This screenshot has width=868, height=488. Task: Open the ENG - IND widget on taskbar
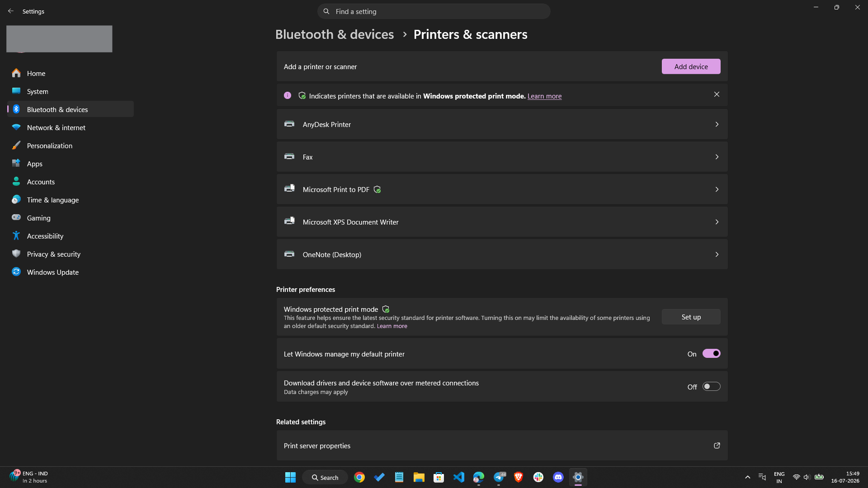(29, 477)
